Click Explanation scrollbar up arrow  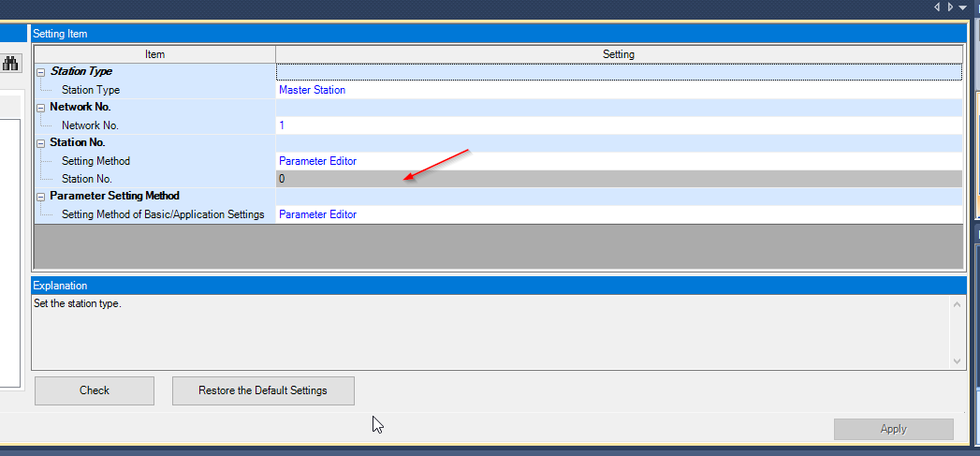point(957,304)
